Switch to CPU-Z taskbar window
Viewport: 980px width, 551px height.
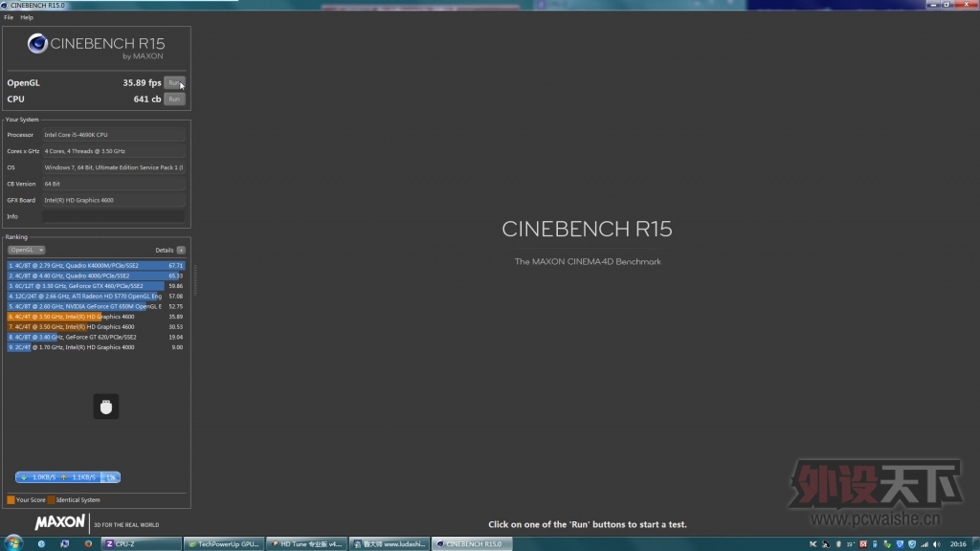pyautogui.click(x=141, y=544)
